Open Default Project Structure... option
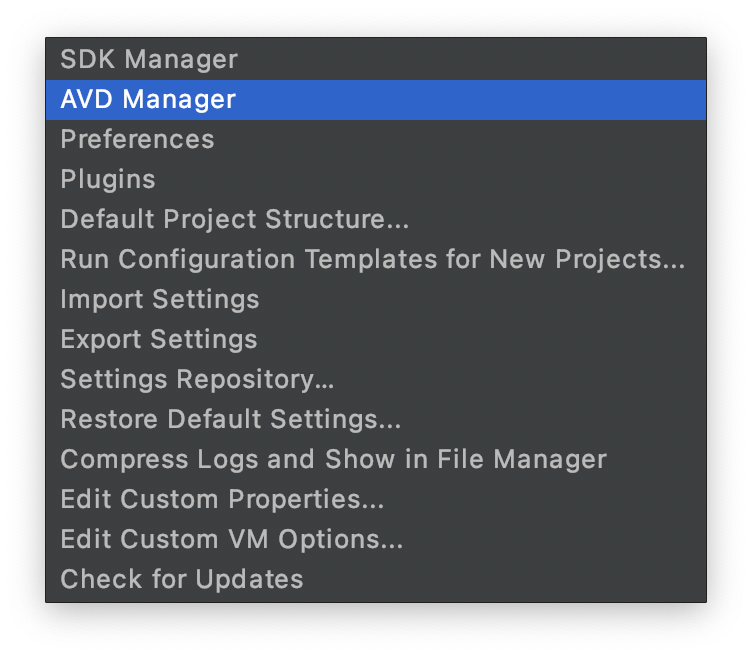Viewport: 752px width, 656px height. 376,220
